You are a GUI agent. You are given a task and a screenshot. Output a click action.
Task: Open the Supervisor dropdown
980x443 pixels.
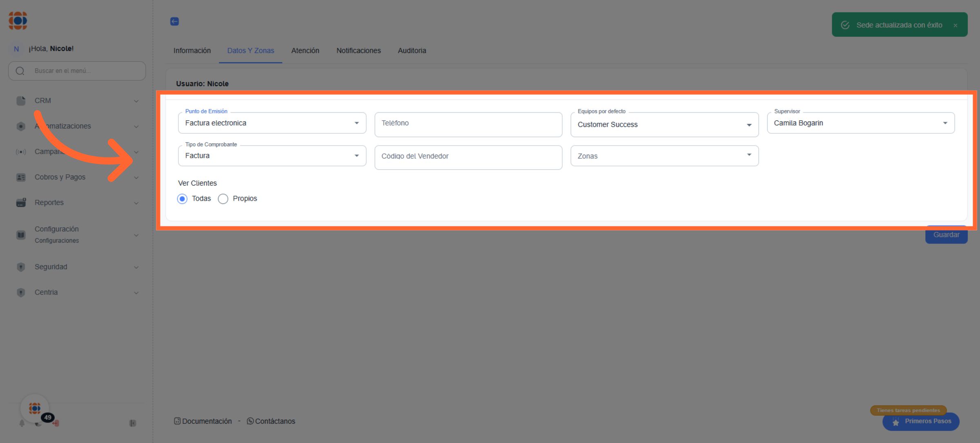(860, 123)
